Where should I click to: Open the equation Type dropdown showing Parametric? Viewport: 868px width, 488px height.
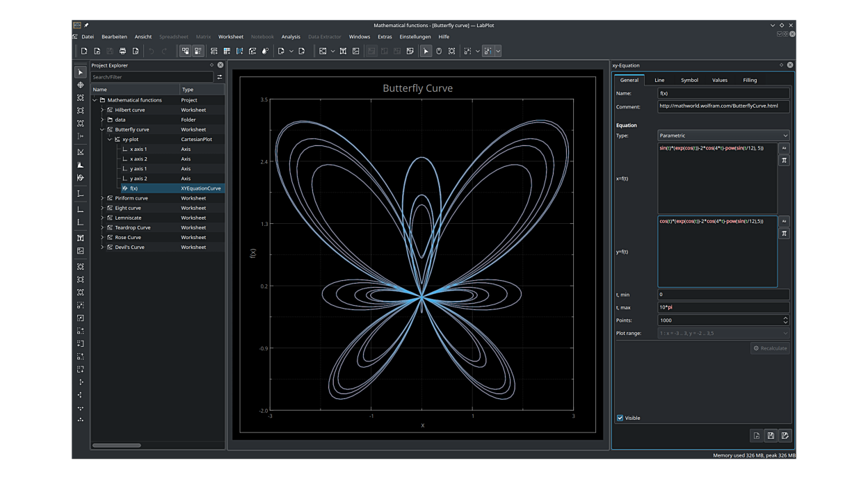pos(723,136)
